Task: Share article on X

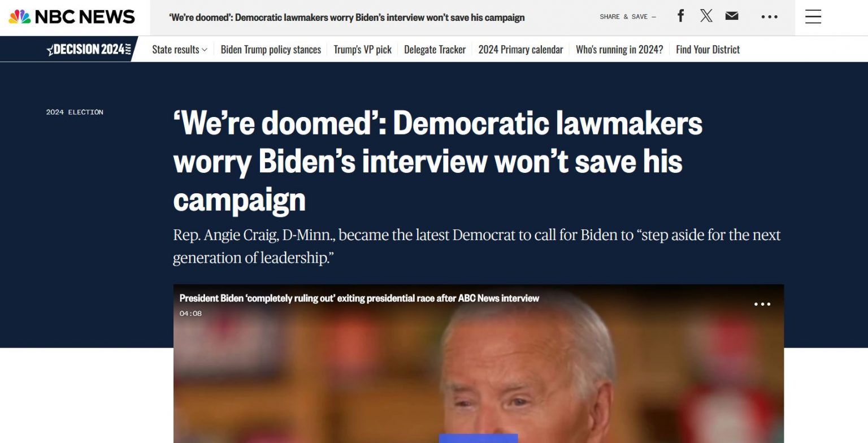Action: pos(706,16)
